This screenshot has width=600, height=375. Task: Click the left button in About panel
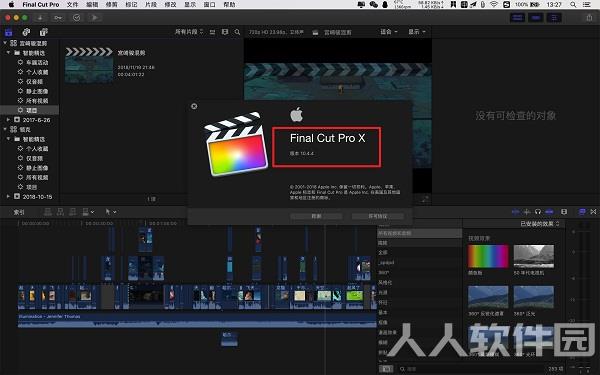click(x=316, y=216)
